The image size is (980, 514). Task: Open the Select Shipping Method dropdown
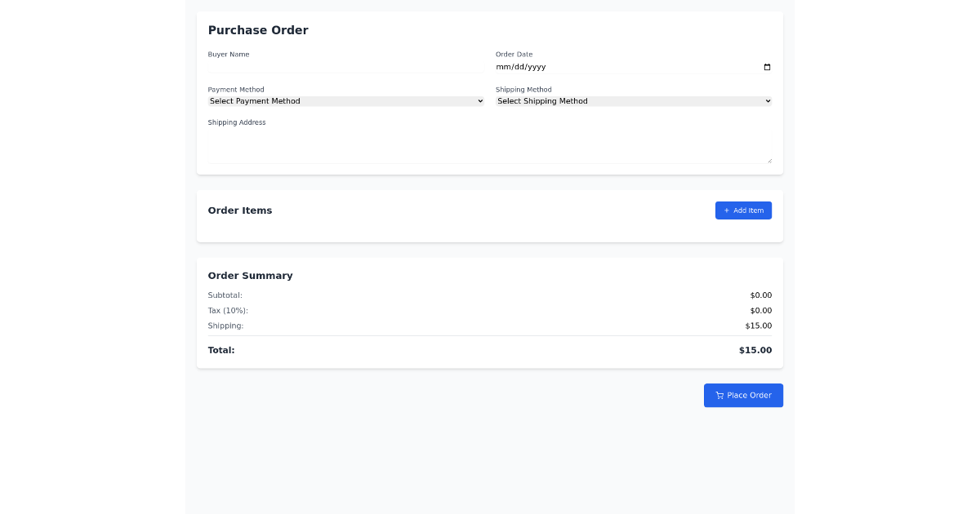tap(633, 100)
